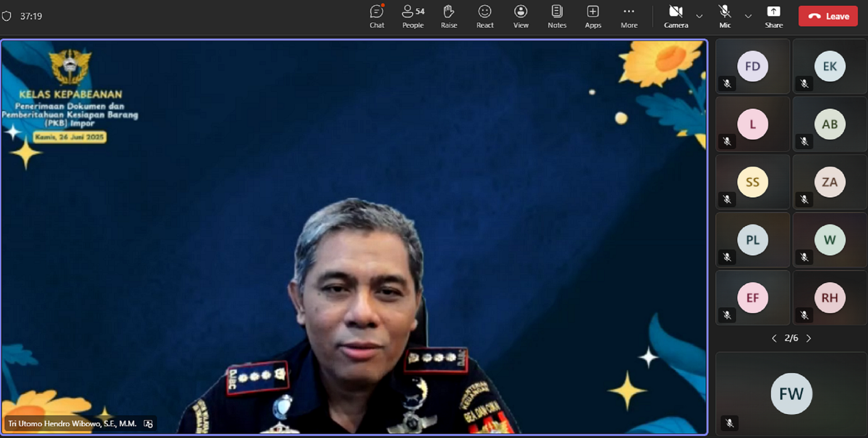868x438 pixels.
Task: Click the 2/6 page indicator
Action: tap(791, 338)
